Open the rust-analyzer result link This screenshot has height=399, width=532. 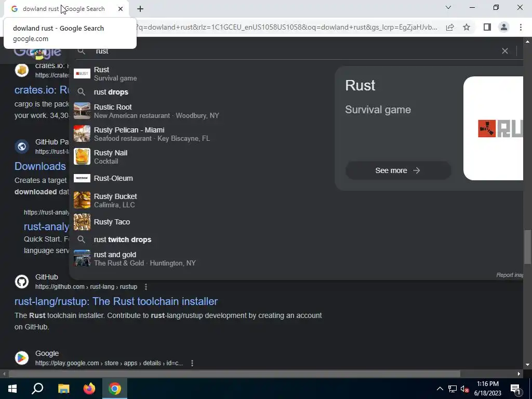pos(46,227)
